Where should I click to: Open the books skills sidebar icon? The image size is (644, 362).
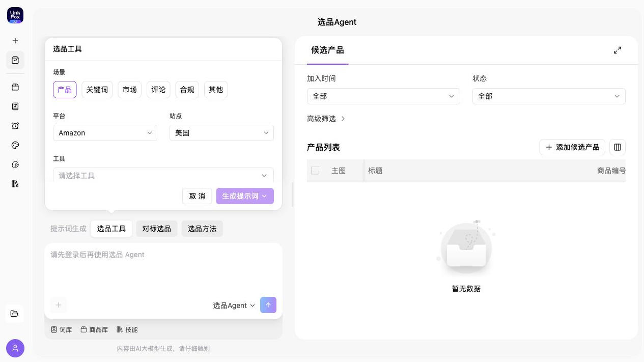[15, 184]
